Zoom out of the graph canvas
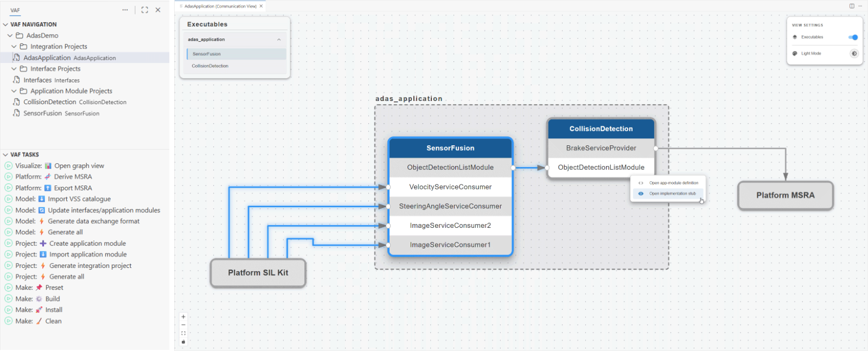868x351 pixels. point(183,325)
